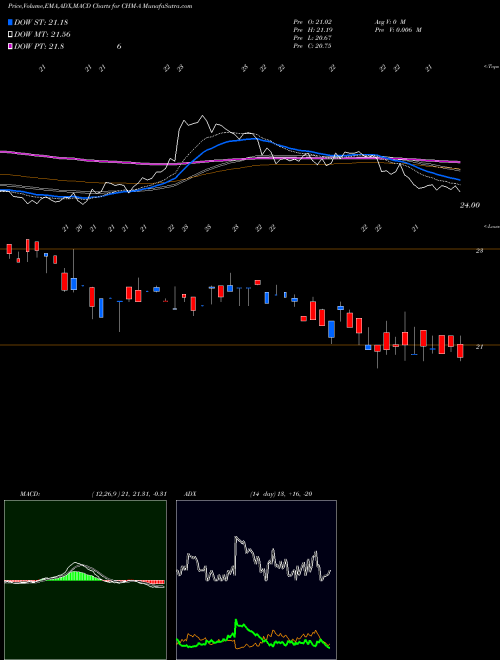Click the '24.00' price label
Screen dimensions: 500x660
(x=470, y=205)
